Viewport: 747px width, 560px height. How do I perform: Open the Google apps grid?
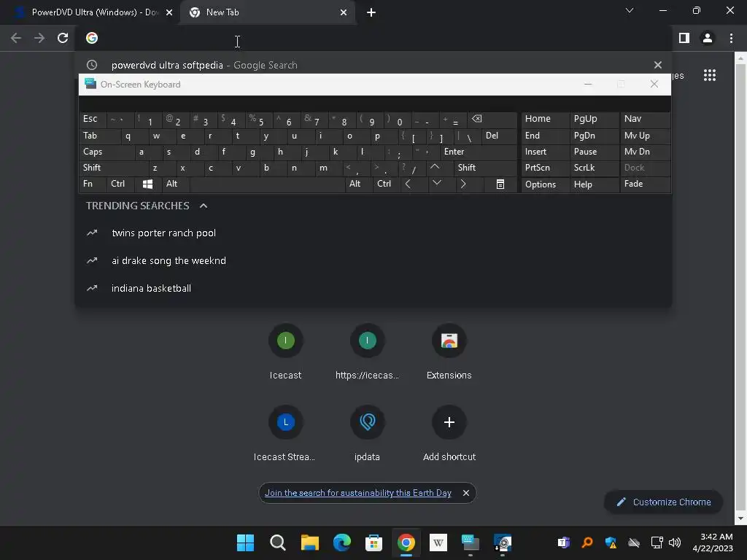[710, 75]
